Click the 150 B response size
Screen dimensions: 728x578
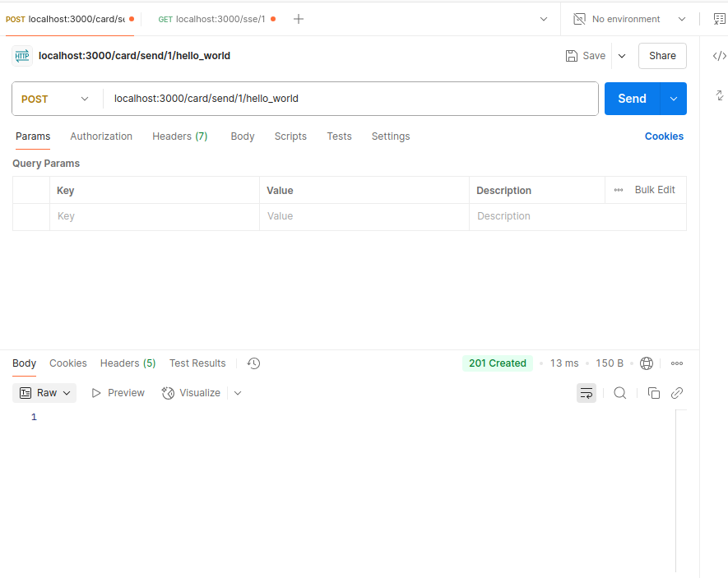tap(610, 363)
